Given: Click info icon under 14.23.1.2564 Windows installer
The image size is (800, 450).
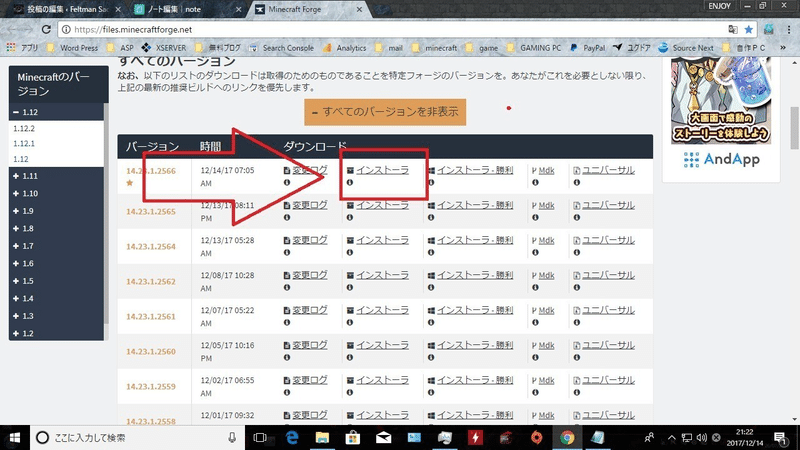Looking at the screenshot, I should pos(431,253).
